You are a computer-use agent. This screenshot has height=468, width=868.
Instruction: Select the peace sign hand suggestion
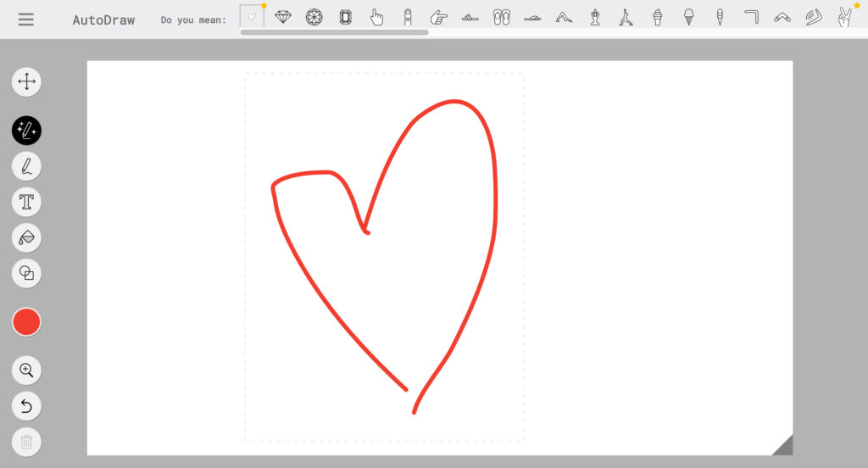[x=844, y=17]
